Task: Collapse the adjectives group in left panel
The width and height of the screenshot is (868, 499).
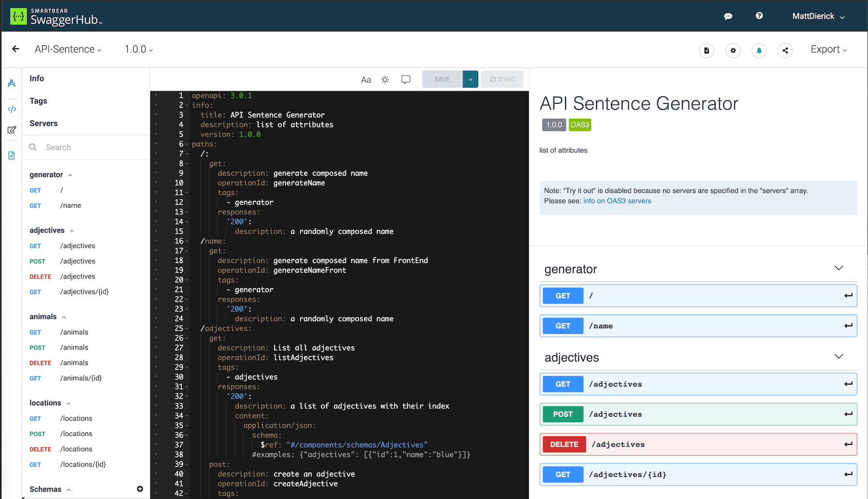Action: (71, 230)
